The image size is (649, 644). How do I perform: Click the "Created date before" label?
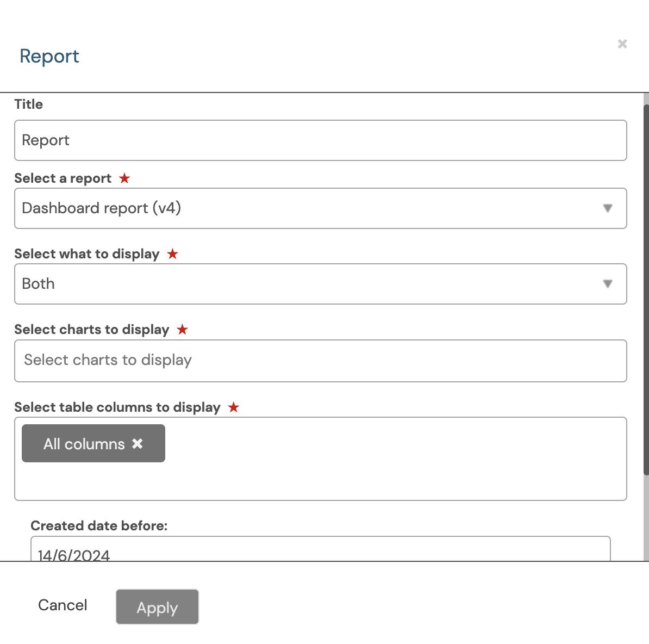tap(99, 525)
